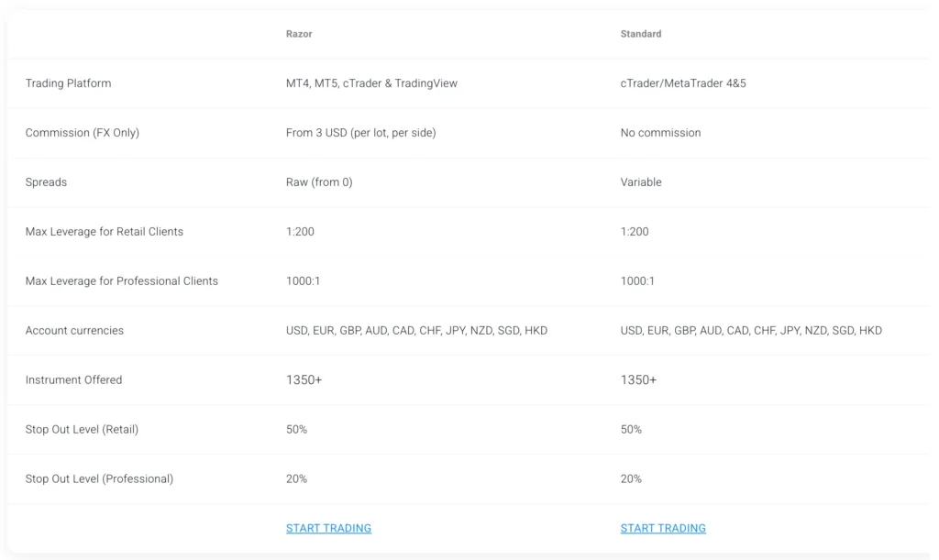Click the Instrument Offered row label
939x560 pixels.
73,380
